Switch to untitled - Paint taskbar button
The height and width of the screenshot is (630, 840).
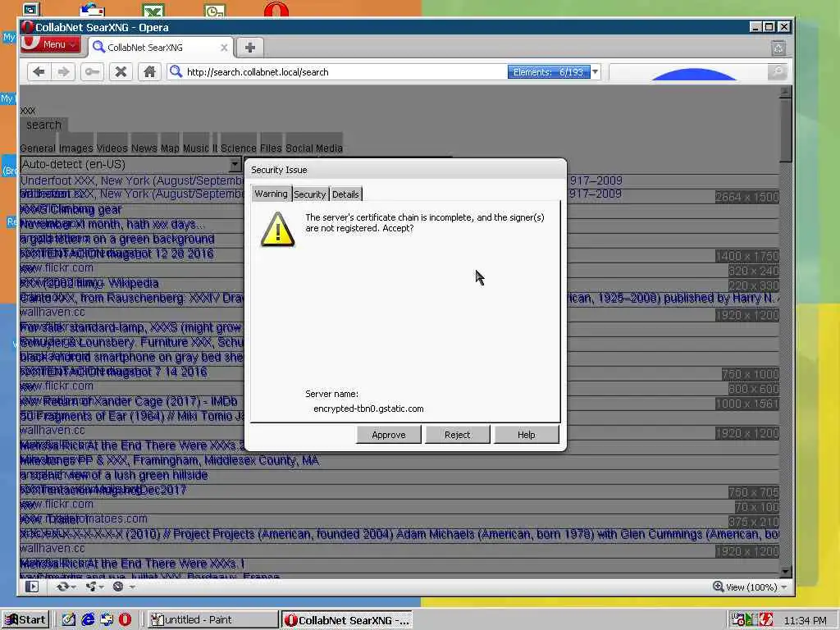[x=212, y=620]
